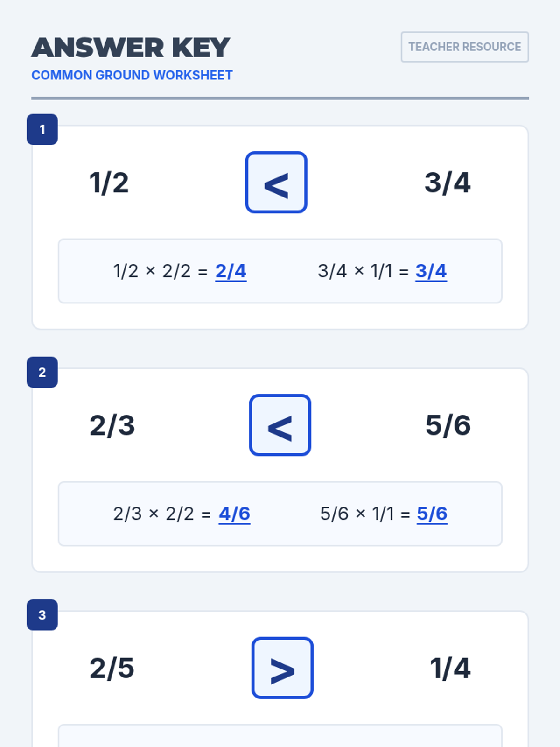Select the 2/5 fraction in problem 3
This screenshot has width=560, height=747.
(x=112, y=668)
